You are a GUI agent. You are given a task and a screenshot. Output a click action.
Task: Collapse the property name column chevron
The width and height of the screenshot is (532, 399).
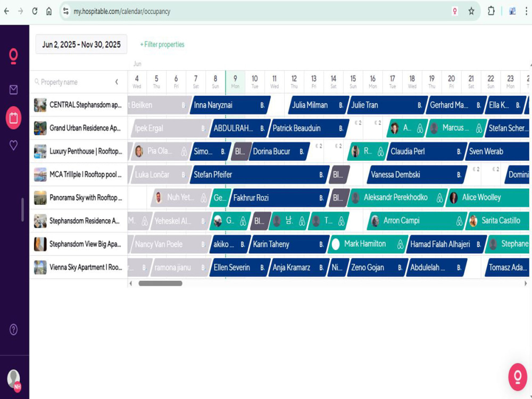click(117, 82)
